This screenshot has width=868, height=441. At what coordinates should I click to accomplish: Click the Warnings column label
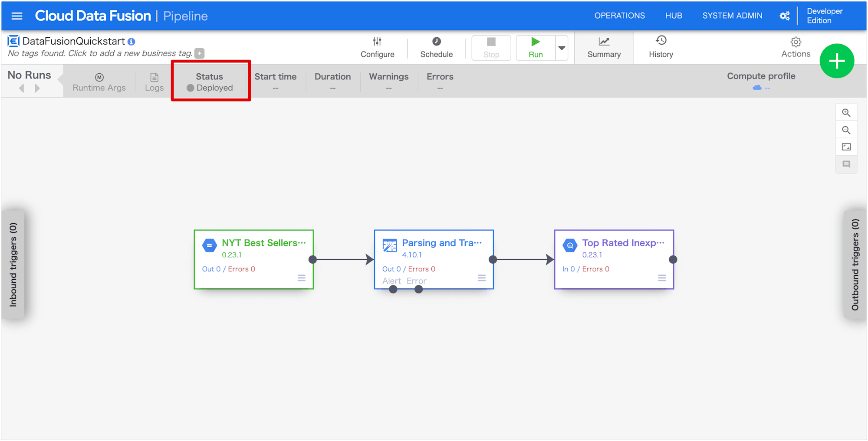tap(388, 77)
